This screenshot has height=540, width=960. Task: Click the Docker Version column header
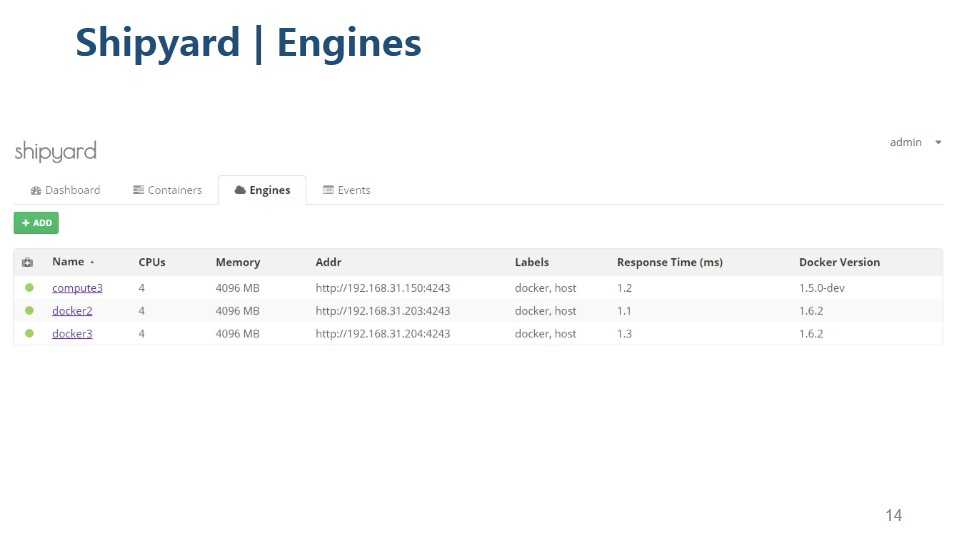pos(839,262)
